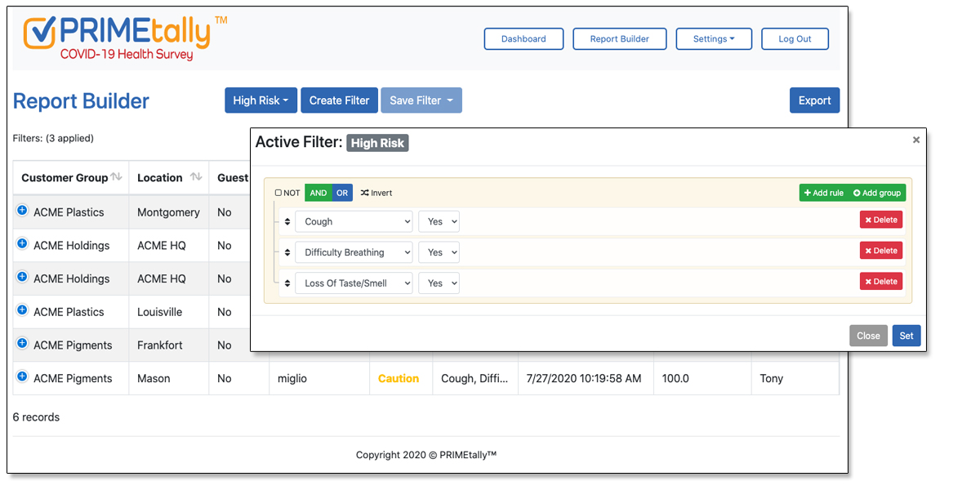
Task: Switch the filter condition to OR
Action: [x=342, y=193]
